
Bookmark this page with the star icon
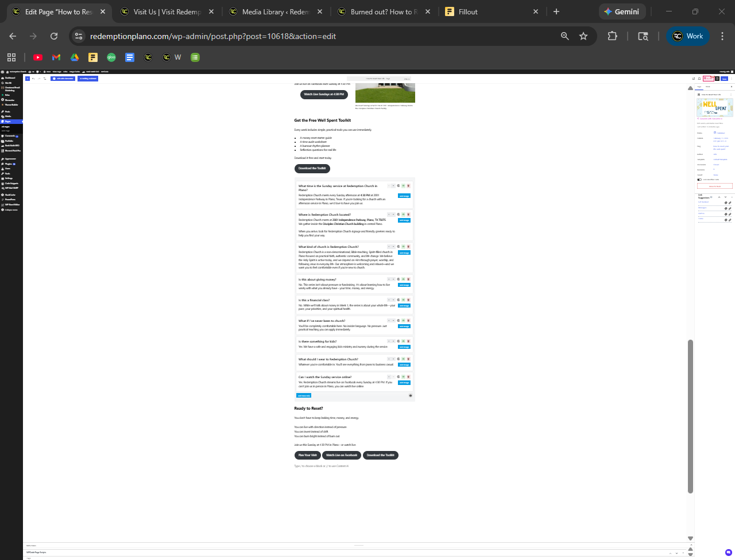(x=583, y=36)
